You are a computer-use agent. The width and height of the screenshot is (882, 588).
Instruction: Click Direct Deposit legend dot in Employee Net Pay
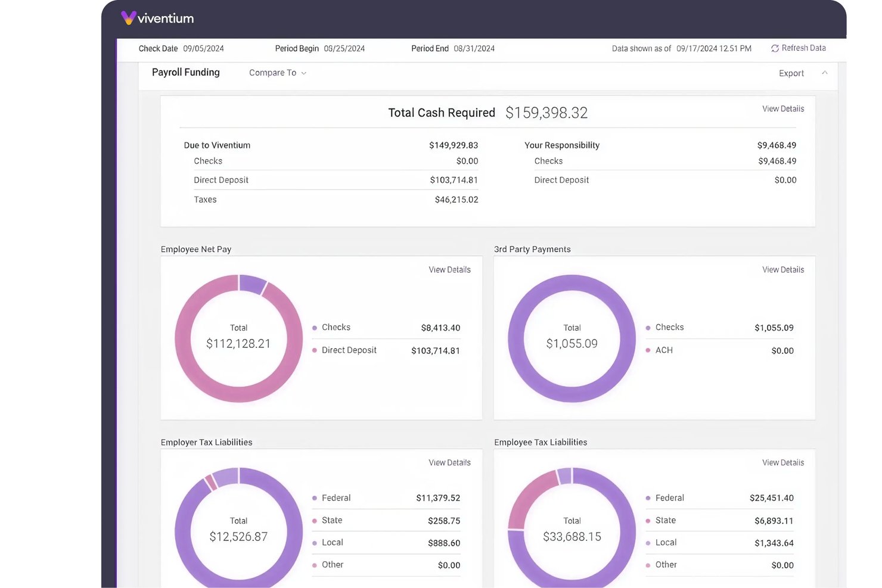pos(315,350)
